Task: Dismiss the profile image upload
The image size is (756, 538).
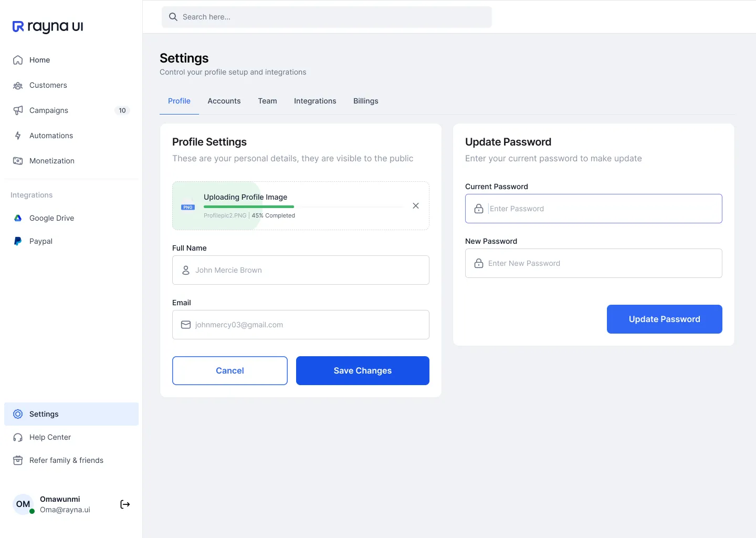Action: (415, 205)
